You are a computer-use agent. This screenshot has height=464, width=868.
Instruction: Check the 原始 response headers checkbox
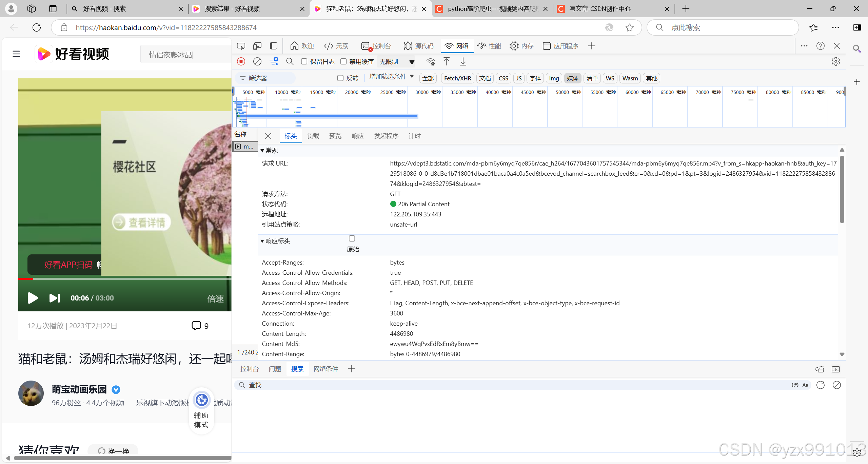click(x=352, y=238)
